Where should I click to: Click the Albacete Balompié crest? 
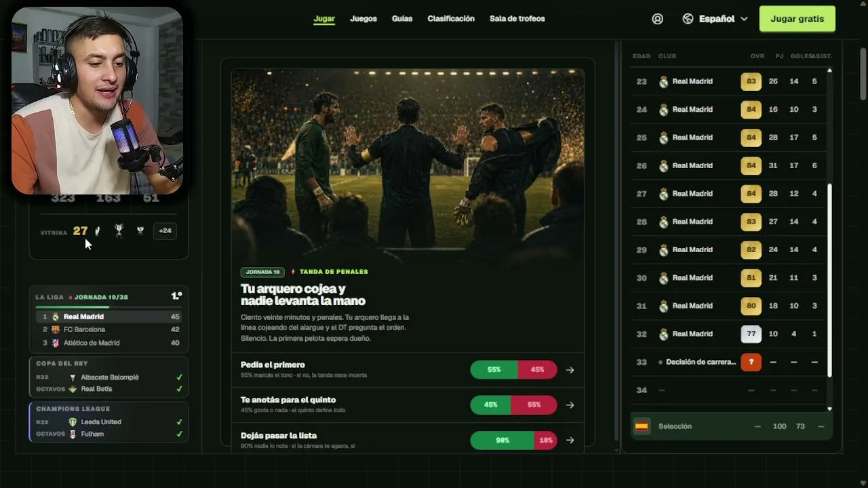(73, 377)
